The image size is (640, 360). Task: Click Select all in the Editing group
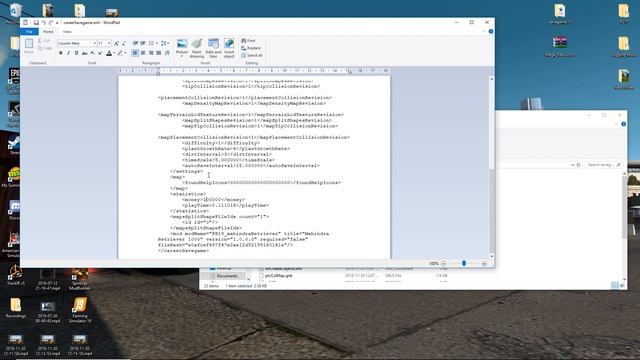pyautogui.click(x=252, y=55)
